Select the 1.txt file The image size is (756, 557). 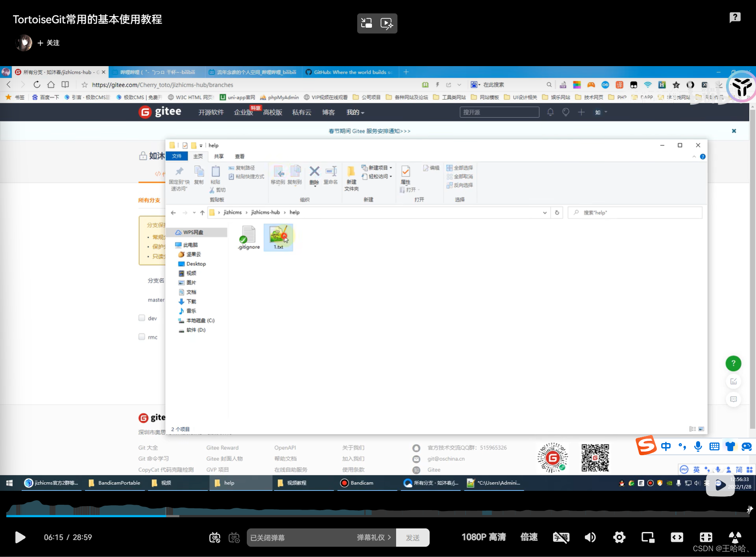(x=279, y=238)
